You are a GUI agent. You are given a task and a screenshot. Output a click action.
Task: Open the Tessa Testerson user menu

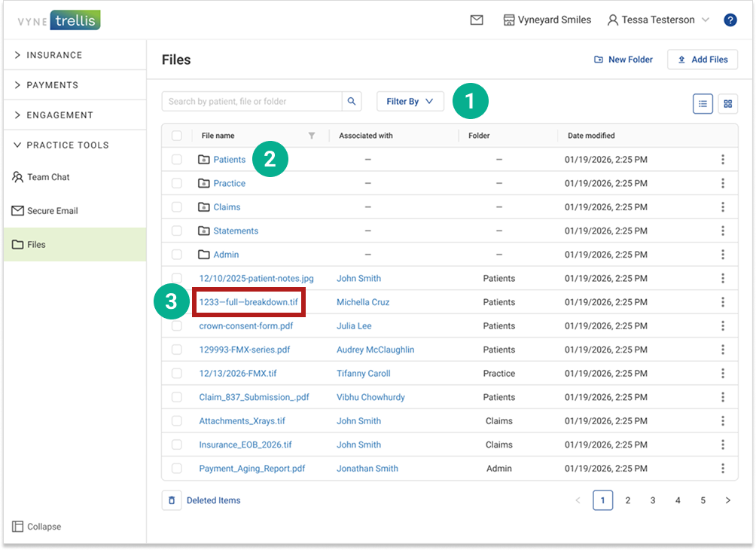(x=657, y=20)
